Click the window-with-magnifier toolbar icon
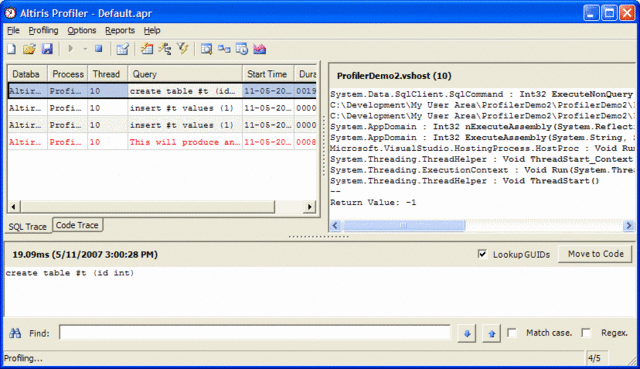Image resolution: width=640 pixels, height=369 pixels. 207,49
